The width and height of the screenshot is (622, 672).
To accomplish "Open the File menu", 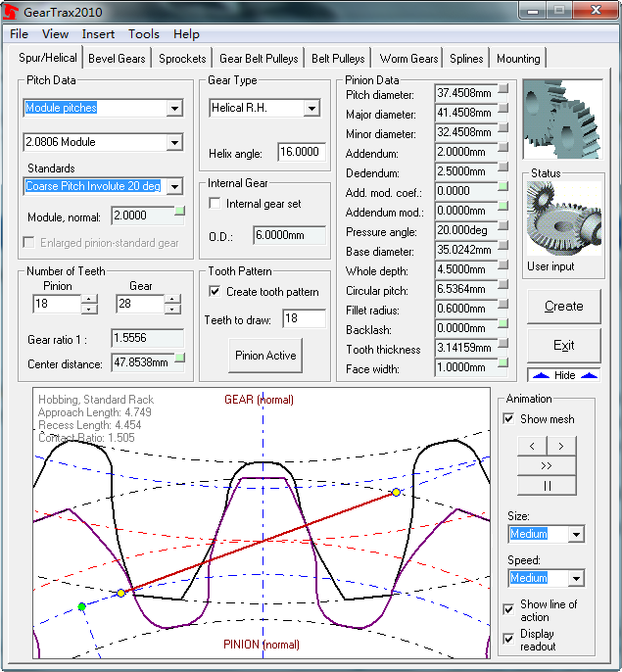I will (x=19, y=34).
